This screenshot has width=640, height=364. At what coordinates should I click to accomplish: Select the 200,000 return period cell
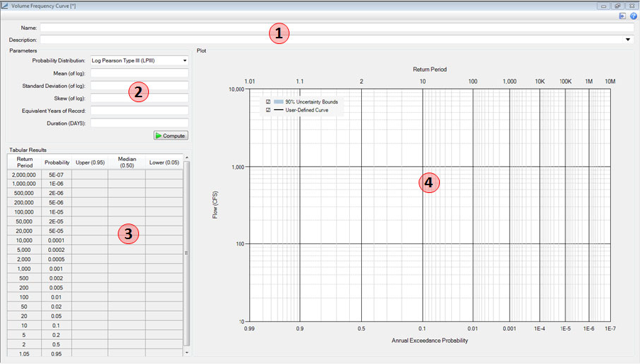(24, 202)
